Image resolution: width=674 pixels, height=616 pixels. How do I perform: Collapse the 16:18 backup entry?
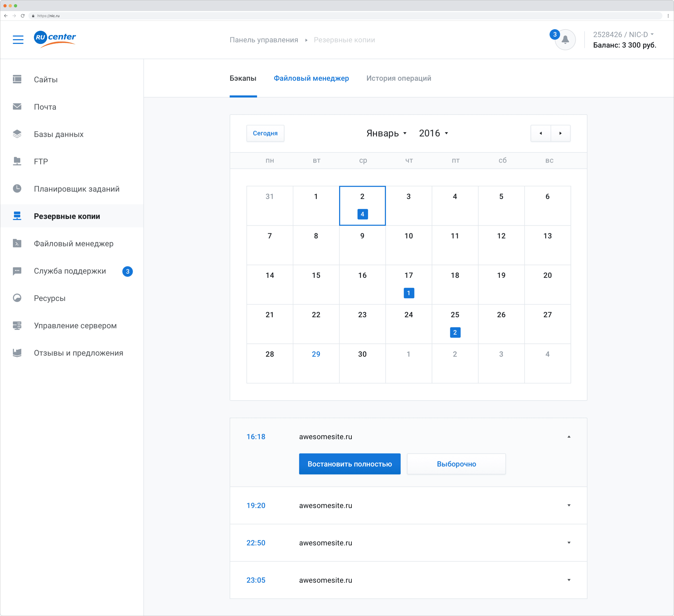[x=569, y=437]
